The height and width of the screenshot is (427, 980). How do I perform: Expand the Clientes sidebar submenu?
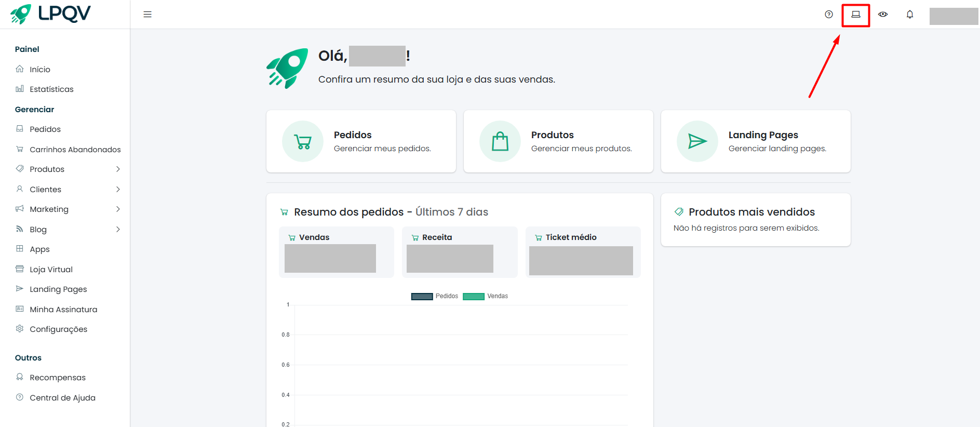[118, 190]
